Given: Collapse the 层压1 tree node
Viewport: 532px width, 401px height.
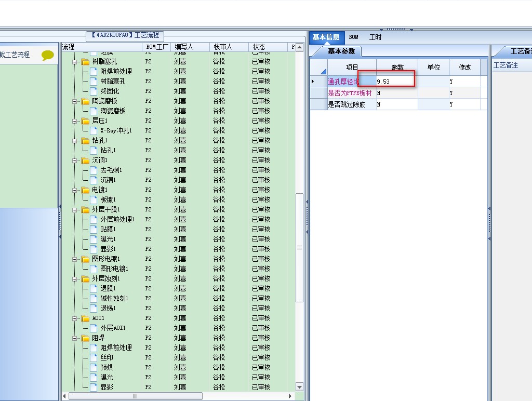Looking at the screenshot, I should point(75,121).
